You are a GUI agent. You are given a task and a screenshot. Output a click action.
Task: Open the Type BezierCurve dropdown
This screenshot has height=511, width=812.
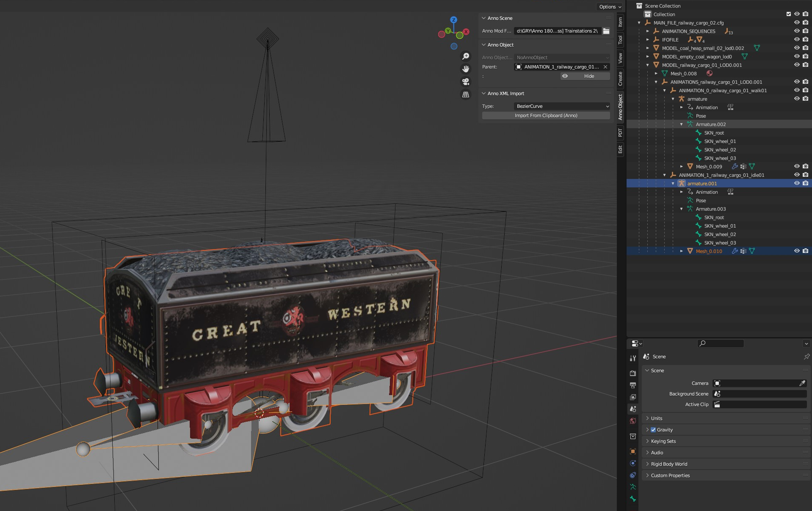tap(562, 106)
